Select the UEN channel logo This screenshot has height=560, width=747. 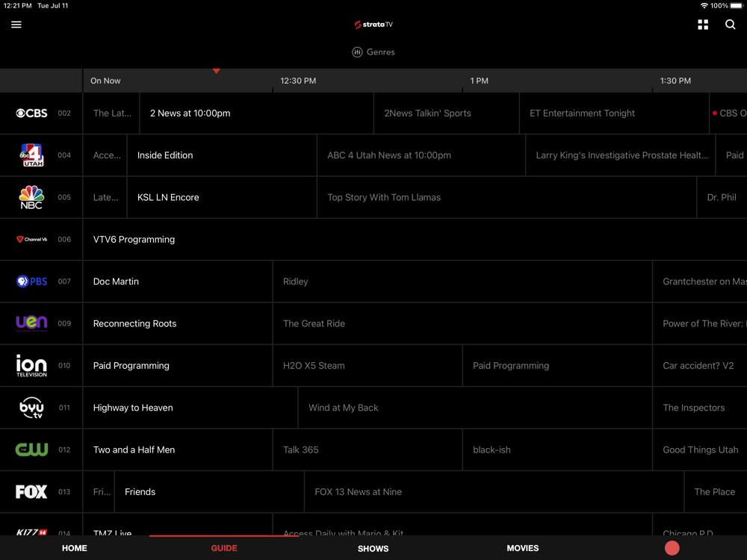pos(31,323)
